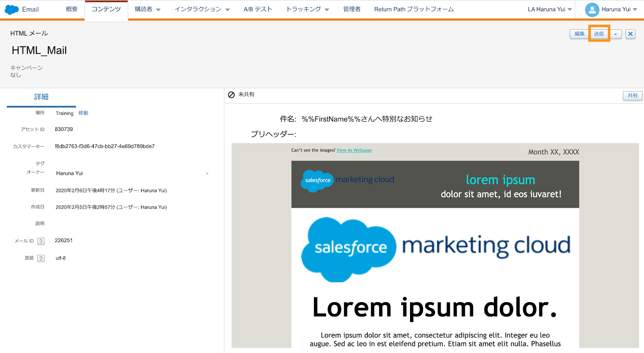This screenshot has height=353, width=644.
Task: Click the 更新日 date 2020年2月6日午後4時17分
Action: click(x=111, y=191)
